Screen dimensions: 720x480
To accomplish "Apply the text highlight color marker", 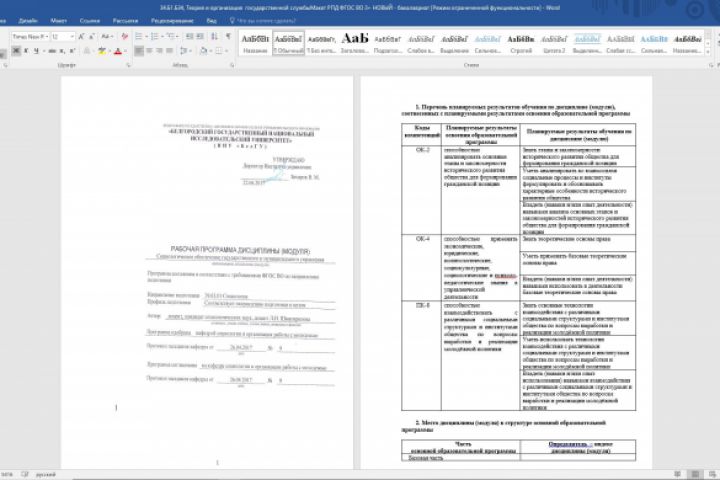I will click(x=101, y=51).
